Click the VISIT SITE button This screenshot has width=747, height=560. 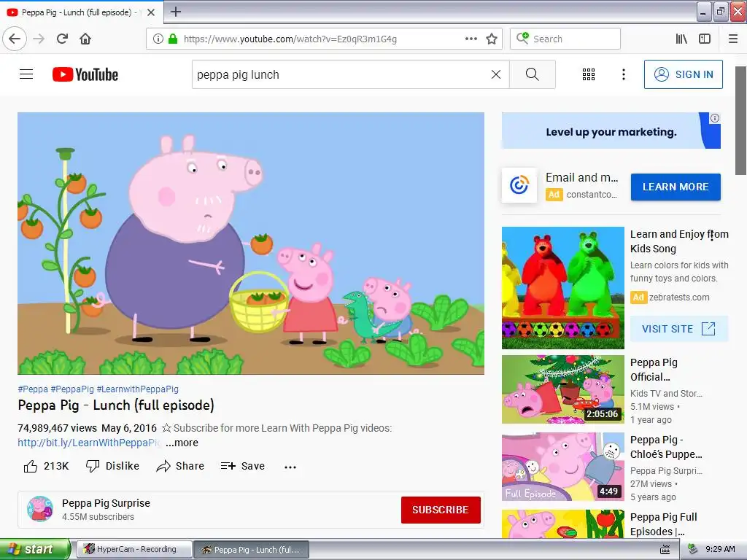pyautogui.click(x=679, y=329)
